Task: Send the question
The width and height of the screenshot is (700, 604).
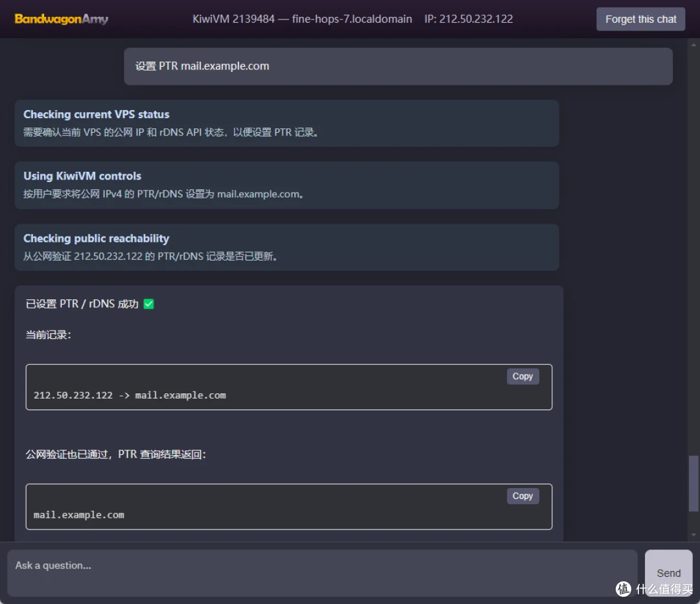Action: (668, 573)
